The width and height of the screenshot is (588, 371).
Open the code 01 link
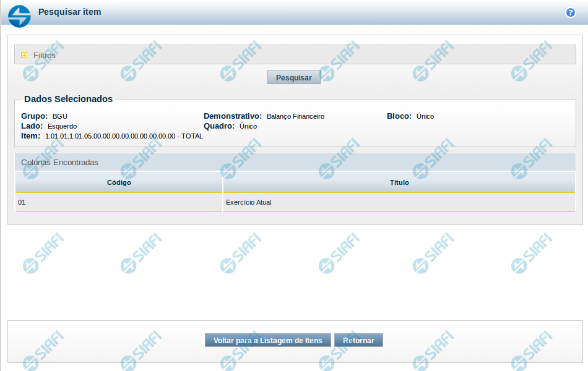(x=22, y=202)
